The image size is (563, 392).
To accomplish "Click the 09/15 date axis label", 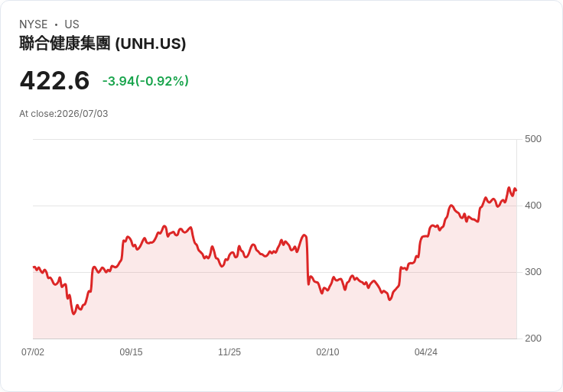I will (x=131, y=352).
